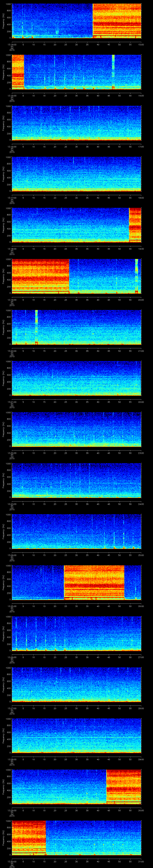153x868 pixels.
Task: Click the 13:15:00 start time label
Action: (x=12, y=96)
